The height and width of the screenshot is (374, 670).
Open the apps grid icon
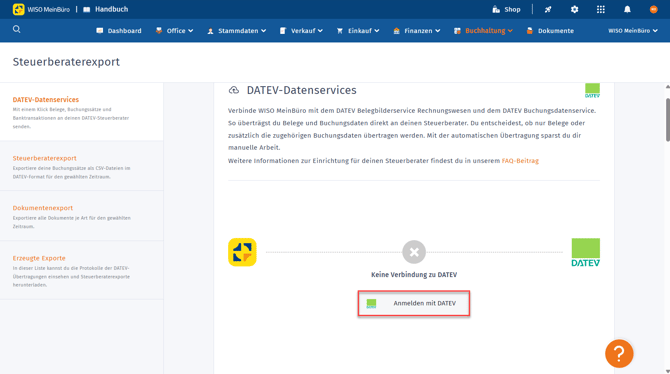pyautogui.click(x=601, y=9)
